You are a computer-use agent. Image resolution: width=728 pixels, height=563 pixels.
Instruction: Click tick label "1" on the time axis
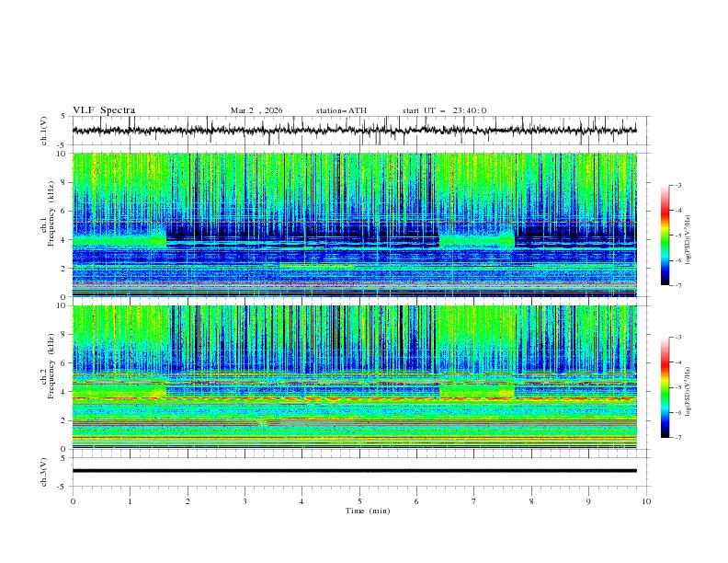tap(130, 501)
